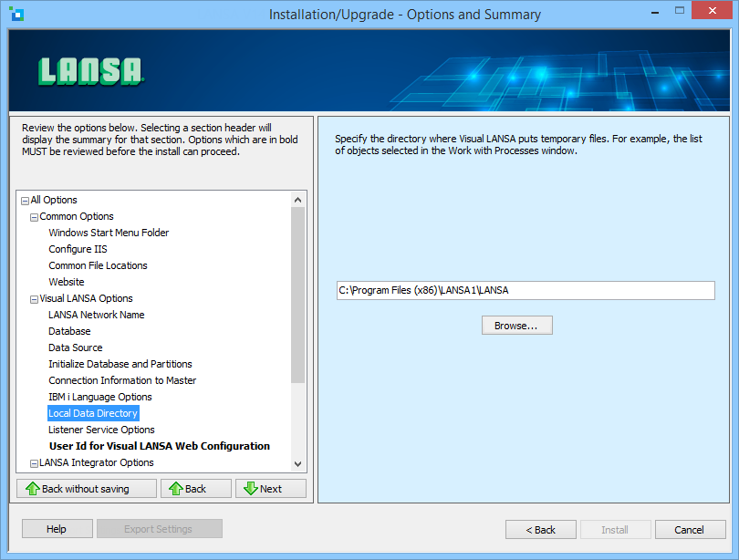739x560 pixels.
Task: Browse for a temporary files directory
Action: [516, 326]
